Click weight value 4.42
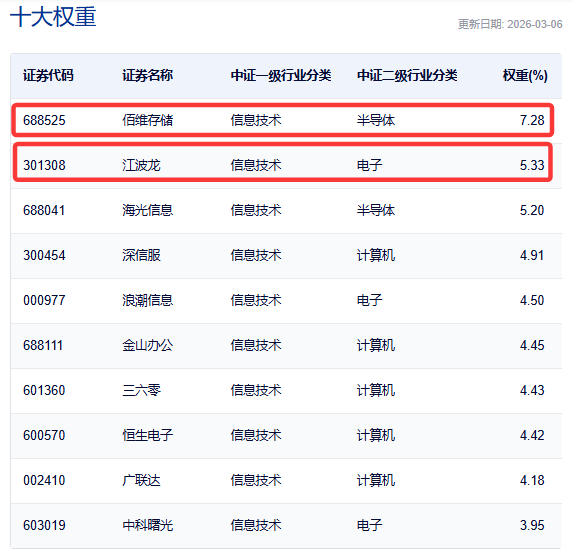This screenshot has height=552, width=573. tap(532, 435)
